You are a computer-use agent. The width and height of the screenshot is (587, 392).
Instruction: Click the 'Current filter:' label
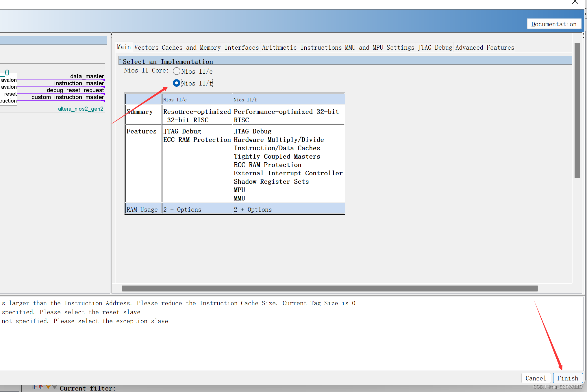(x=88, y=388)
